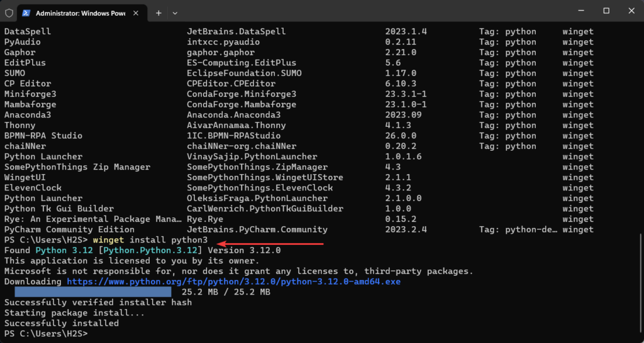Click version '2023.09' of Anaconda3

(404, 115)
